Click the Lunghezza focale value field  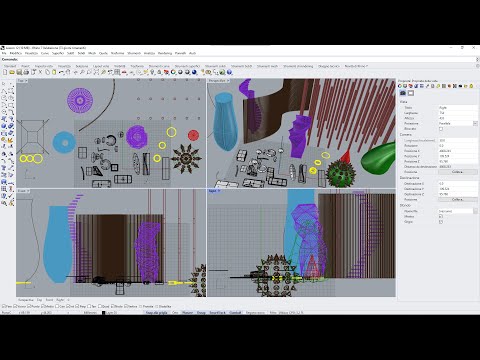[457, 140]
